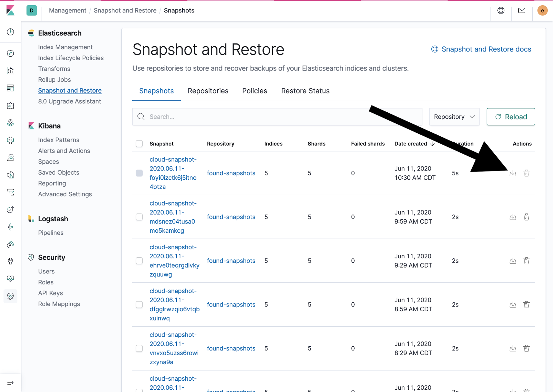This screenshot has width=553, height=392.
Task: Go to Management breadcrumb
Action: [67, 11]
